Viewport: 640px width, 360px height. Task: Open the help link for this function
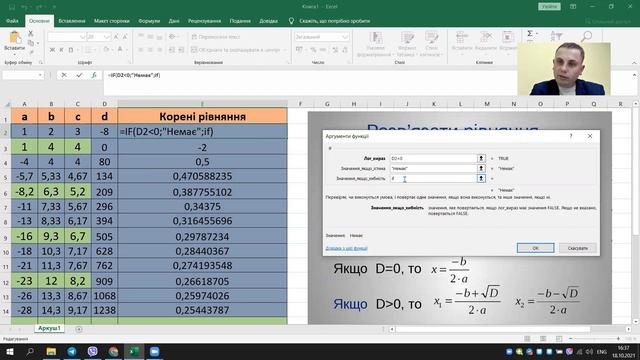tap(346, 248)
